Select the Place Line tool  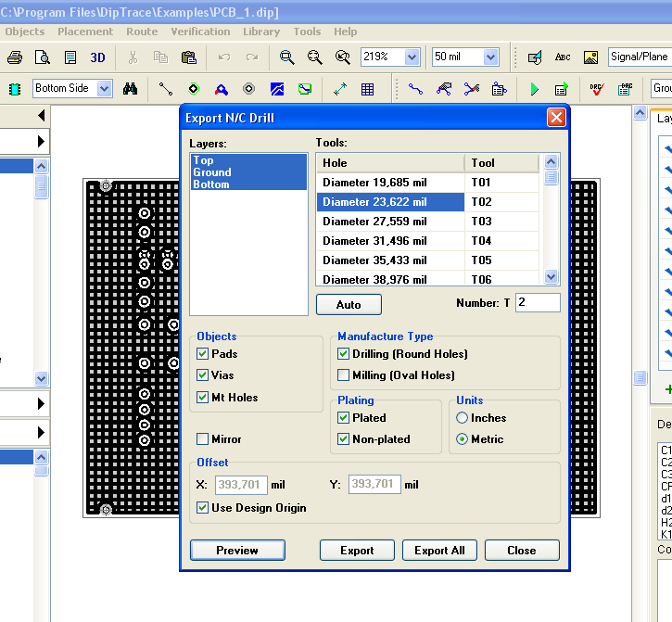click(x=165, y=89)
